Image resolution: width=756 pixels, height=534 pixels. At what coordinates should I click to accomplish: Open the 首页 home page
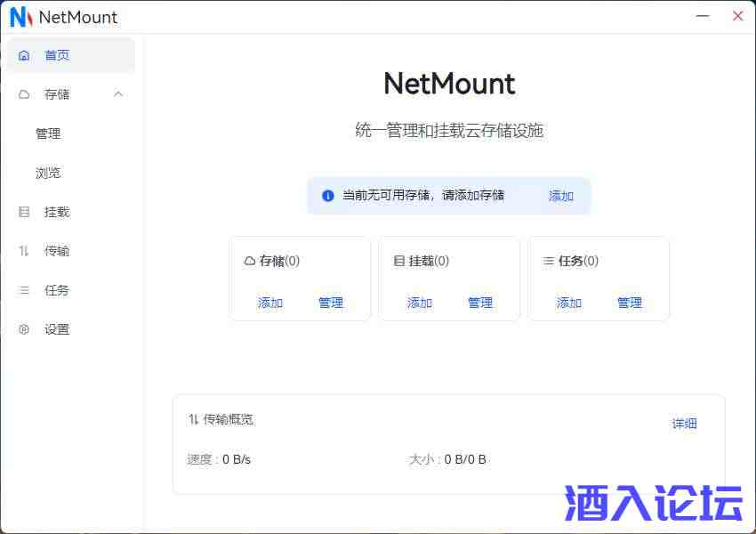(71, 55)
